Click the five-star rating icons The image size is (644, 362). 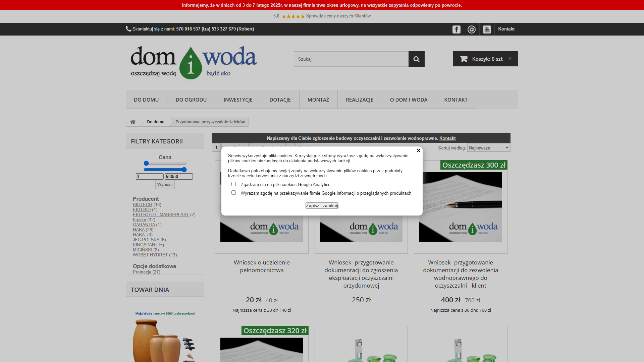point(293,16)
